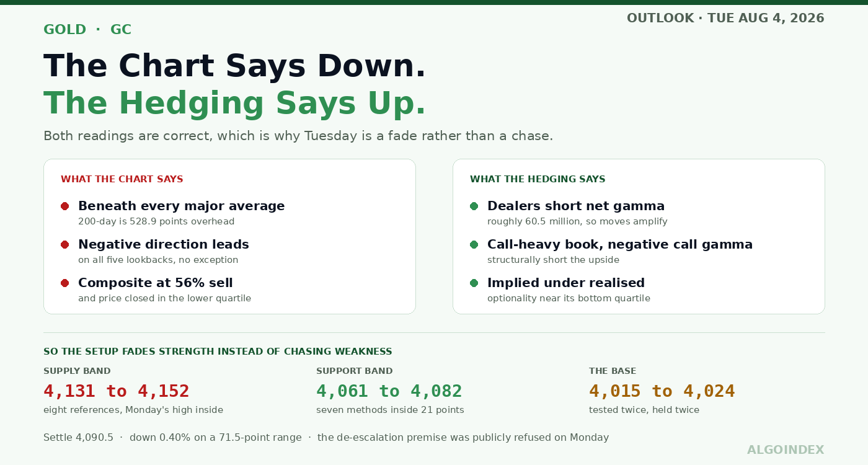Click green bullet beside Implied under realised
The image size is (868, 465).
point(474,283)
